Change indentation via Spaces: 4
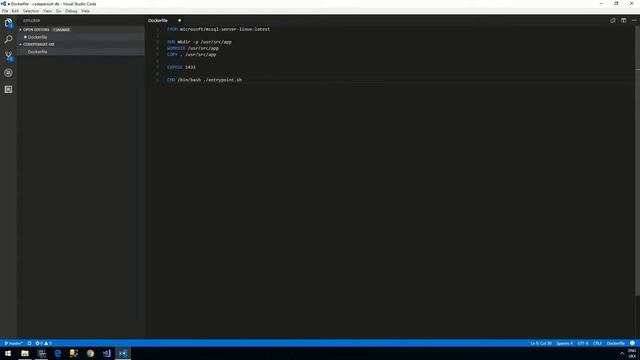This screenshot has width=640, height=360. (564, 343)
